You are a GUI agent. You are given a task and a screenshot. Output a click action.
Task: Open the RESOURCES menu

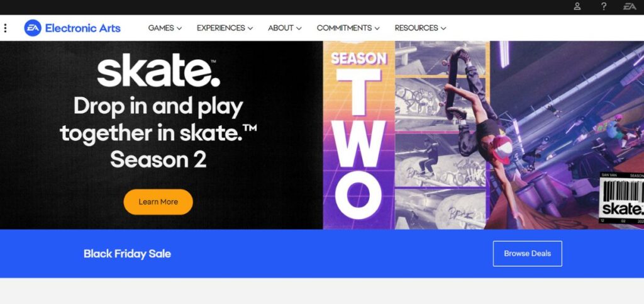[420, 28]
